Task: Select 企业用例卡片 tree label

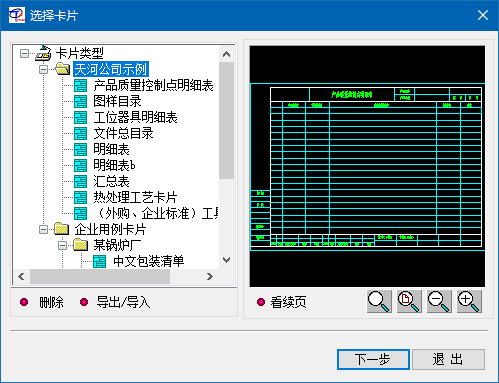Action: point(110,229)
